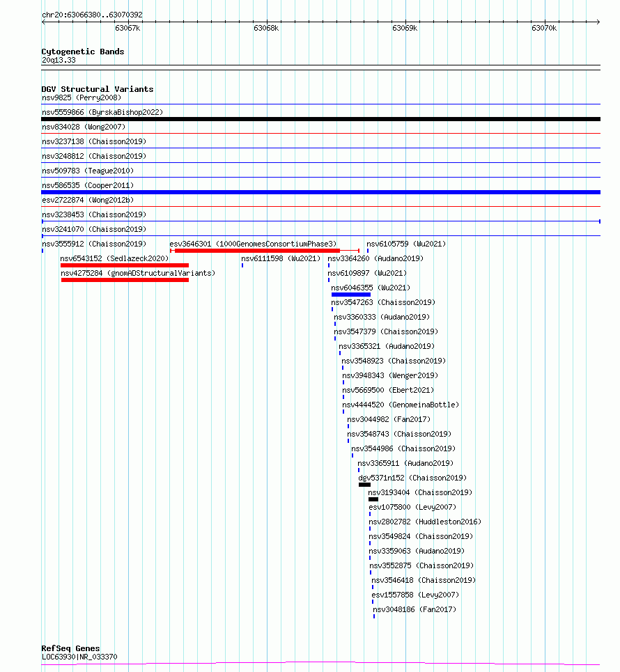Click nsv3360333 (Audano2019) label
Image resolution: width=620 pixels, height=672 pixels.
382,317
